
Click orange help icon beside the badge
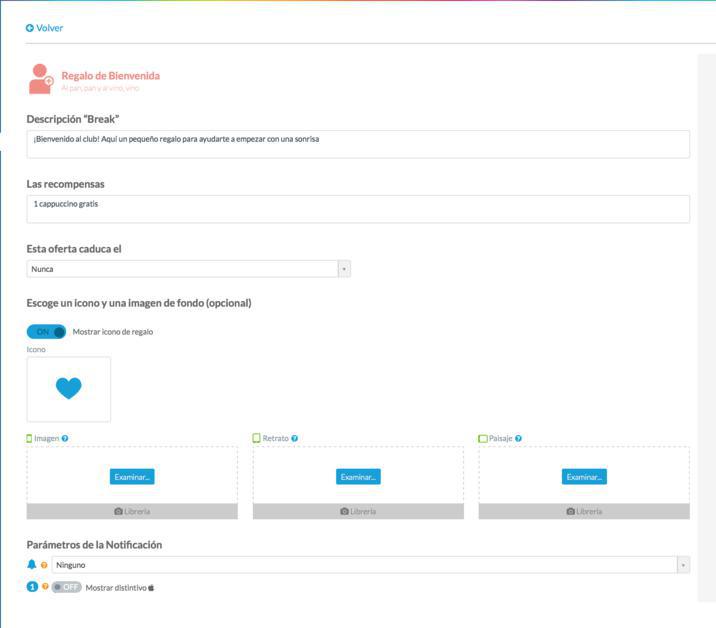click(x=44, y=587)
